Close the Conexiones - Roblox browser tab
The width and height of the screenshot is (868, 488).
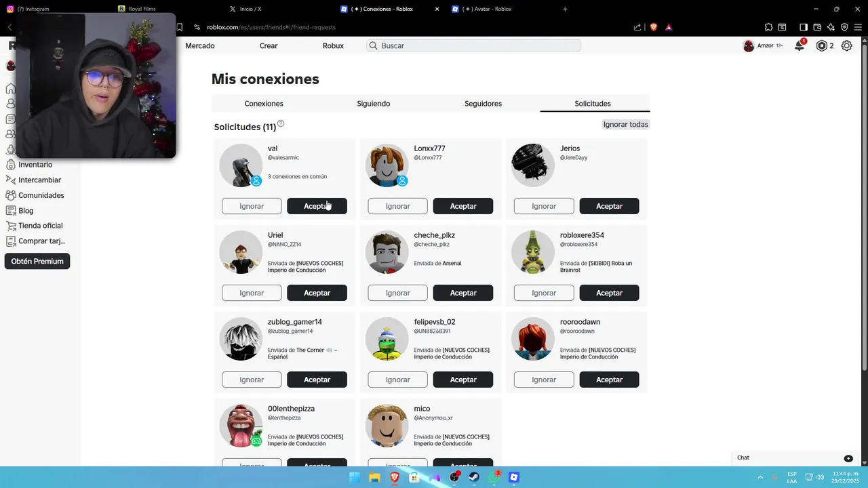[437, 9]
